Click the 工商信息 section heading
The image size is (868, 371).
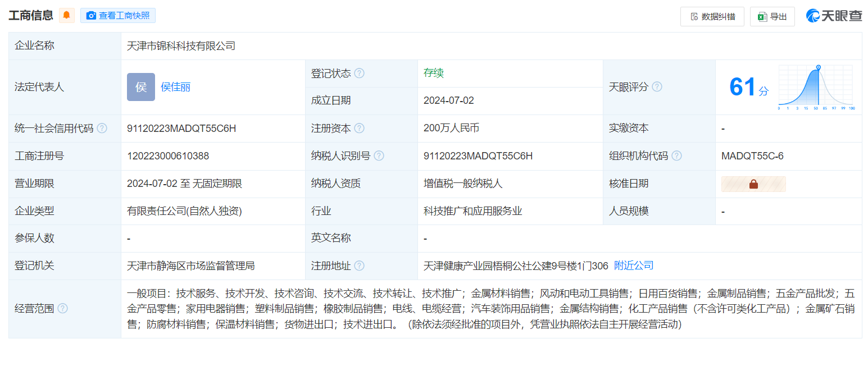pos(31,15)
